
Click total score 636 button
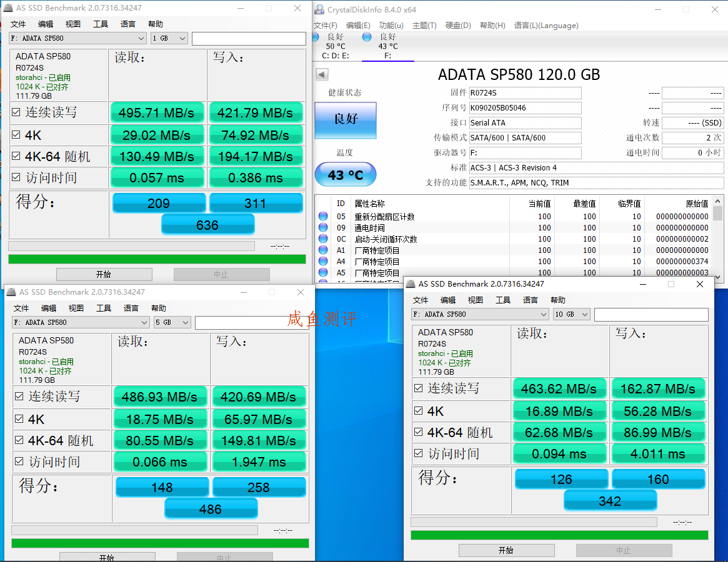click(x=207, y=225)
